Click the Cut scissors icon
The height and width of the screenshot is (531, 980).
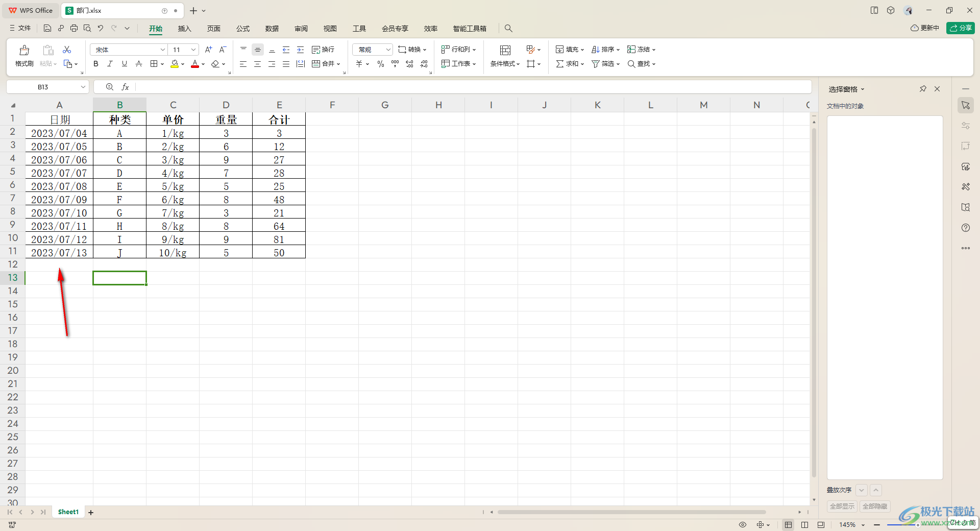(x=67, y=50)
